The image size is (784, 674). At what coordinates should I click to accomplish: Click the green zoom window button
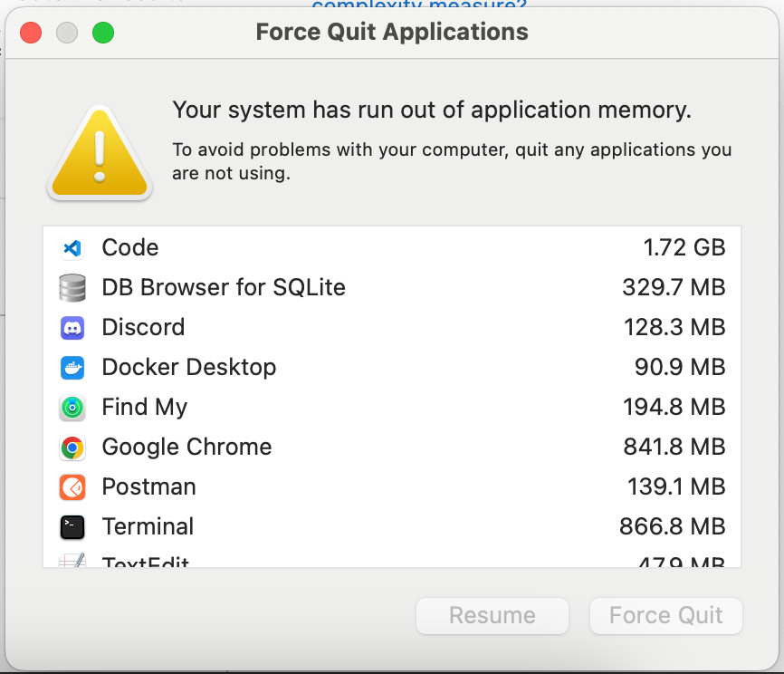[x=103, y=33]
